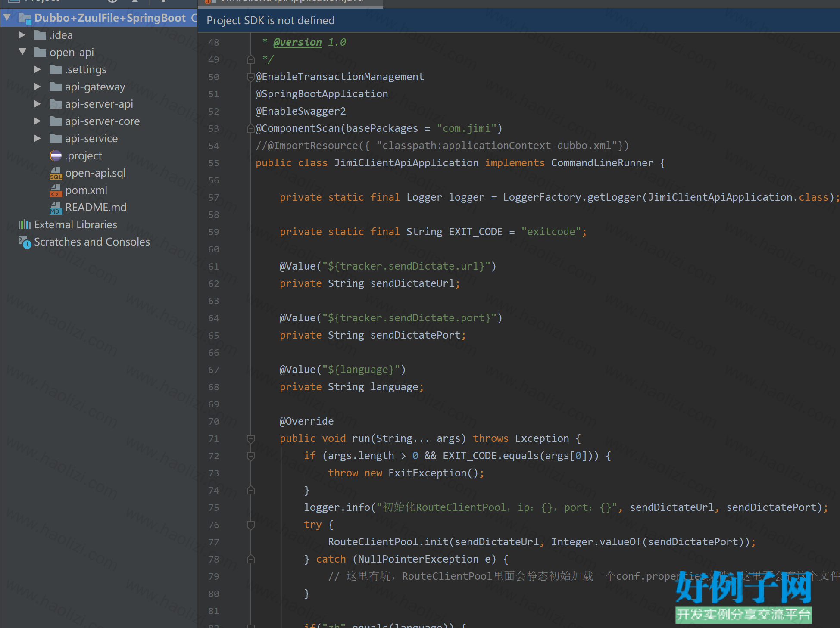The width and height of the screenshot is (840, 628).
Task: Click the README.md markdown file icon
Action: tap(56, 208)
